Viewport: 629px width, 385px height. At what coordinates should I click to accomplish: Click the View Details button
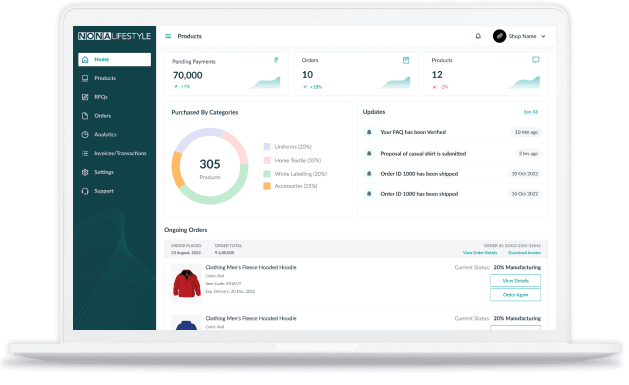pyautogui.click(x=515, y=281)
